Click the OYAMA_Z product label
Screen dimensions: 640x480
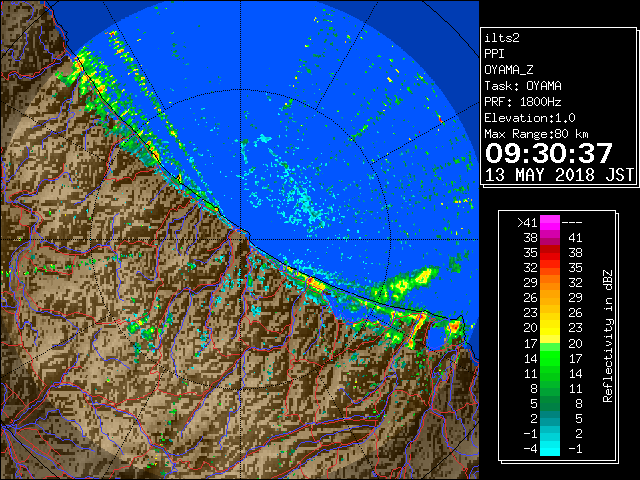[509, 70]
